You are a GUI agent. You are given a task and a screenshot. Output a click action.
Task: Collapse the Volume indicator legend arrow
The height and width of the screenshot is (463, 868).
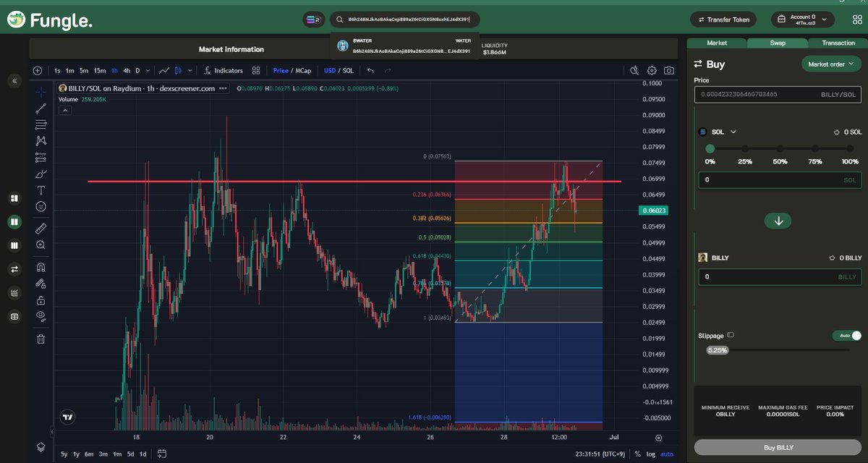pyautogui.click(x=65, y=110)
